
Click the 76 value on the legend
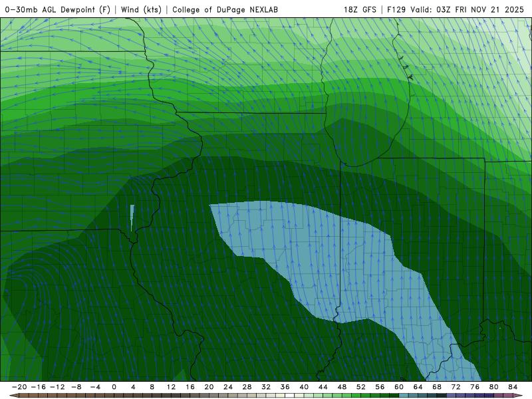tap(475, 387)
